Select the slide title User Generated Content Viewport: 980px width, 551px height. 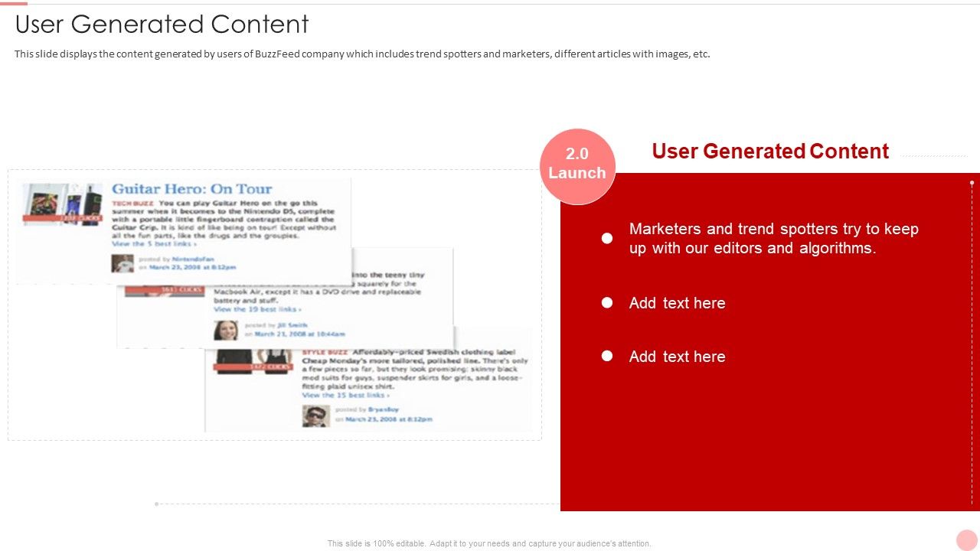tap(162, 24)
